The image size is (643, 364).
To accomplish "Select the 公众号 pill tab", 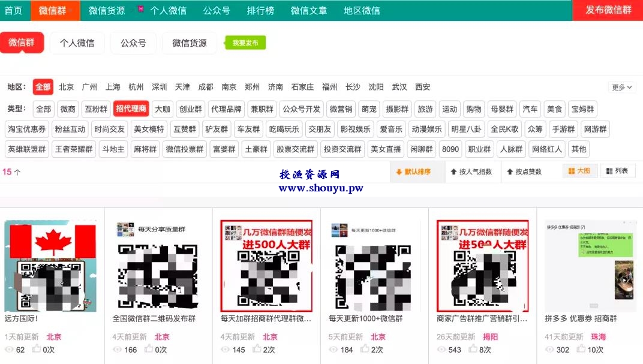I will 133,43.
